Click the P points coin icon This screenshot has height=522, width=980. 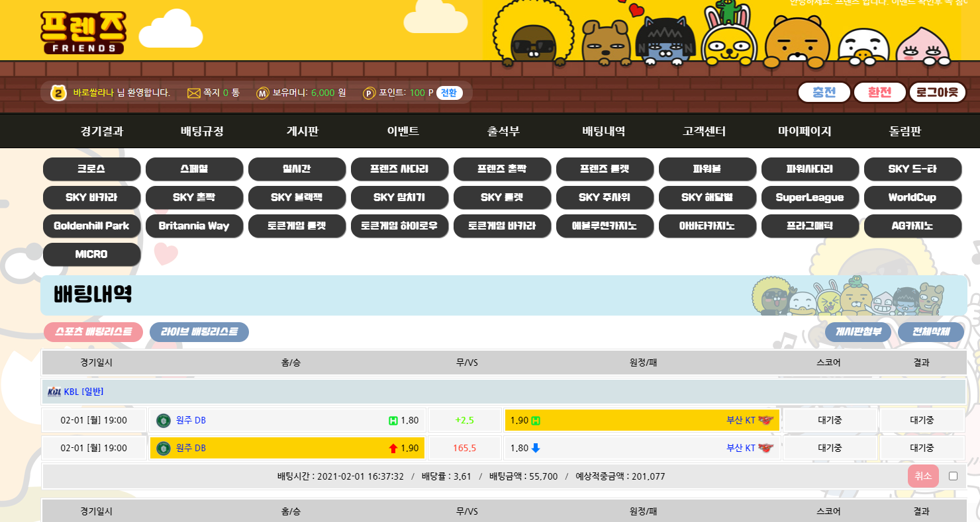tap(369, 93)
